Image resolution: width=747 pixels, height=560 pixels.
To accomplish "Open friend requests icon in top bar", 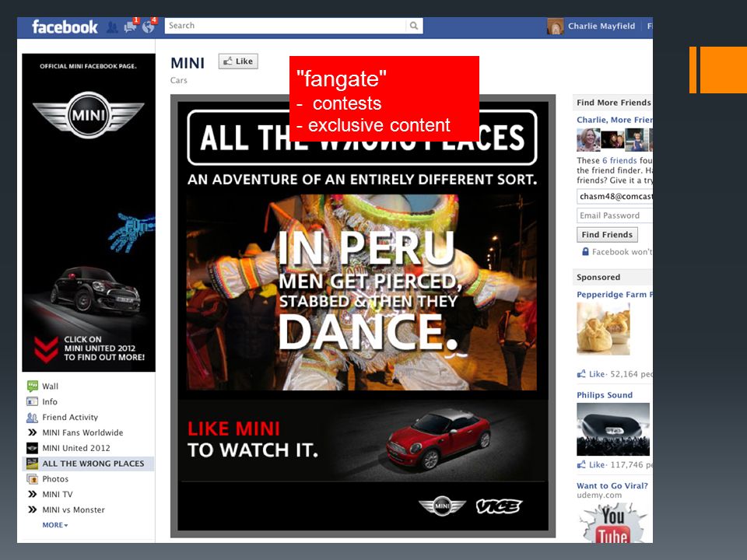I will (x=112, y=27).
